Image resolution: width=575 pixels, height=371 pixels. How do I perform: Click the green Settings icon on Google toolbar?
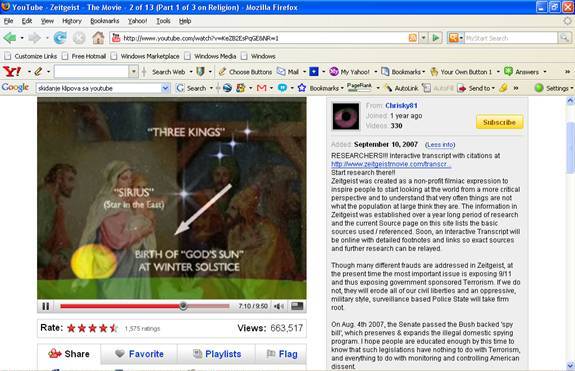[539, 88]
